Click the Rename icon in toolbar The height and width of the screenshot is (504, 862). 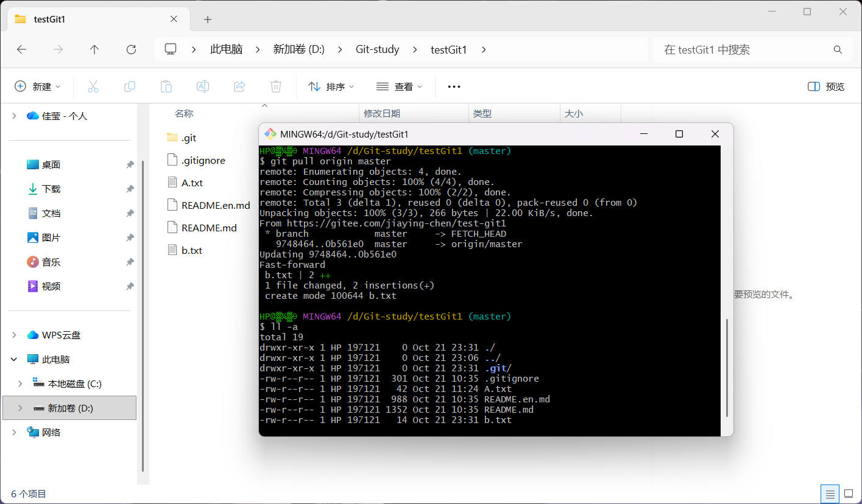coord(203,86)
